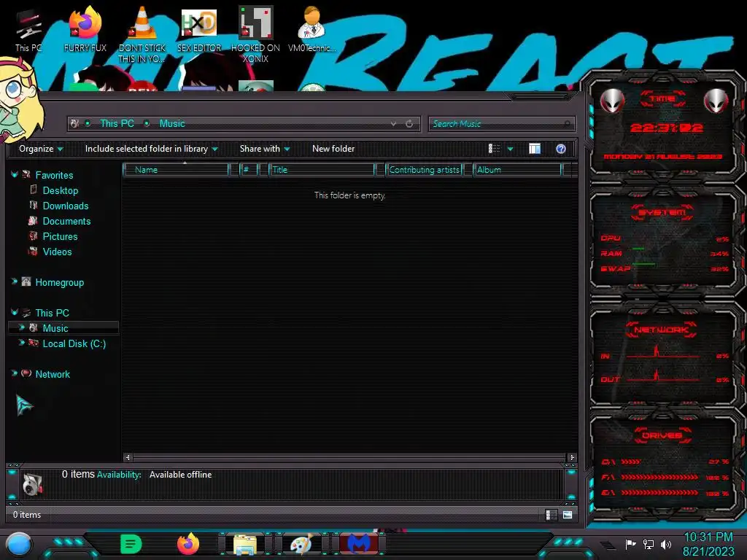Click the music folder icon in details pane

click(32, 484)
